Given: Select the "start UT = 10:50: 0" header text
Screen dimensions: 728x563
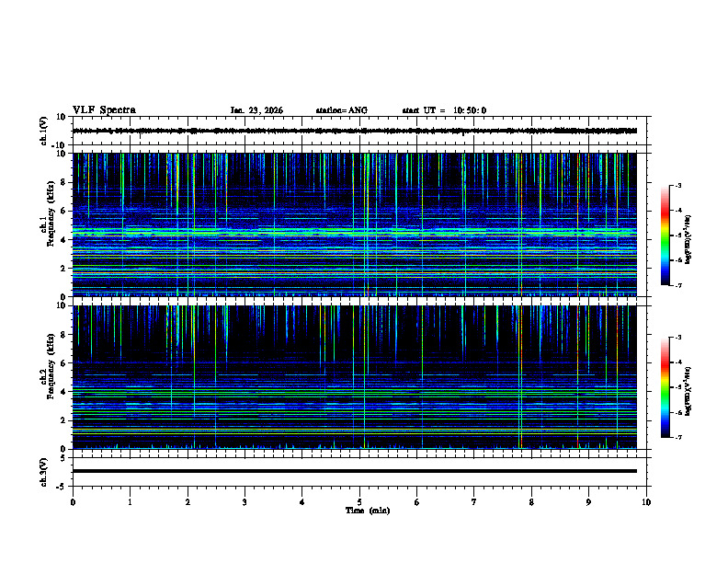Looking at the screenshot, I should 444,110.
